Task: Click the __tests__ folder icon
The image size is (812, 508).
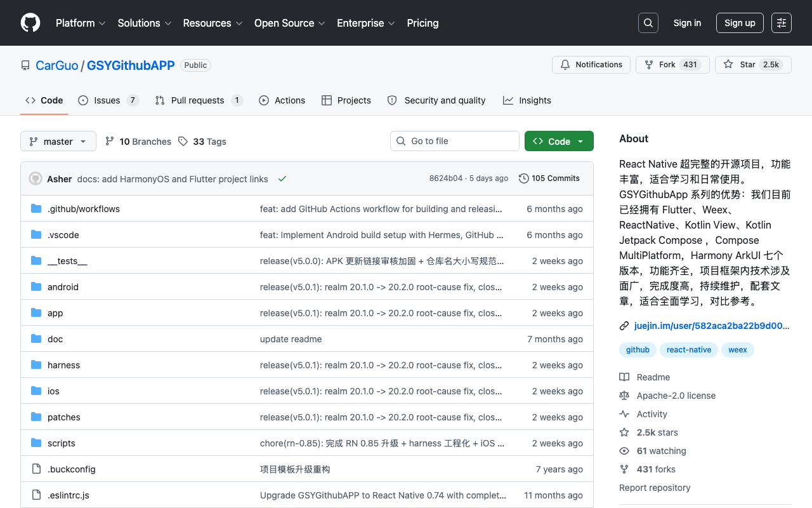Action: [x=36, y=261]
